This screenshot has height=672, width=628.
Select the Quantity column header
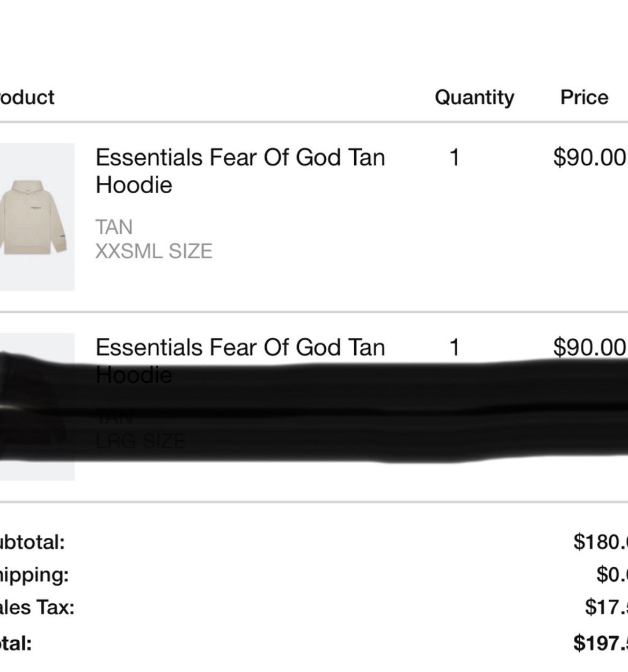[x=474, y=97]
